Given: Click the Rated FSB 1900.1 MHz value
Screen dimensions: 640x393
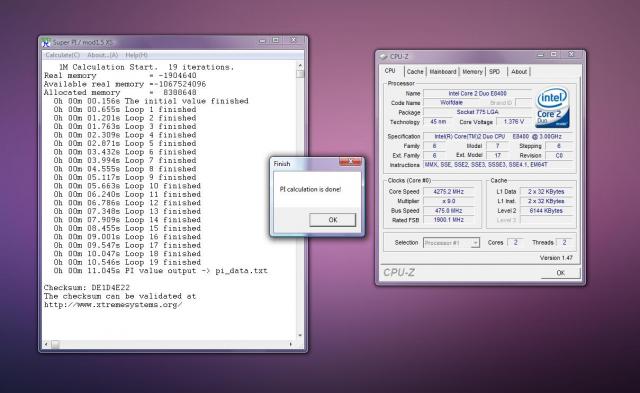Looking at the screenshot, I should [449, 220].
